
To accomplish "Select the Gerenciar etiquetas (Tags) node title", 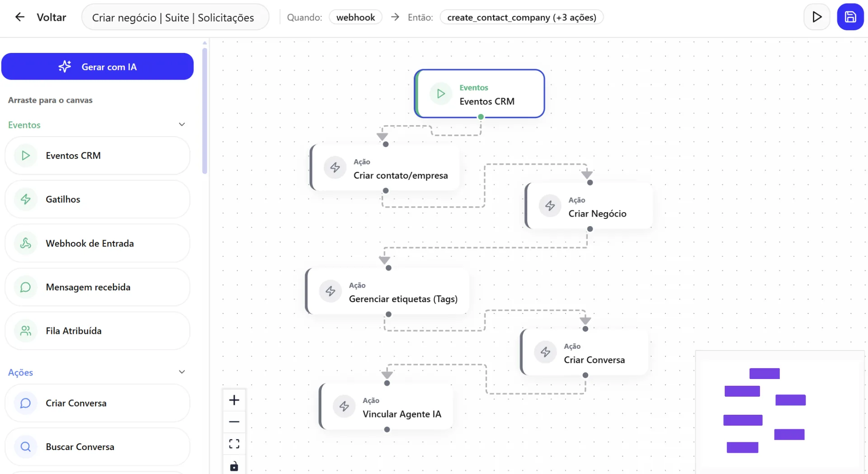I will (403, 299).
